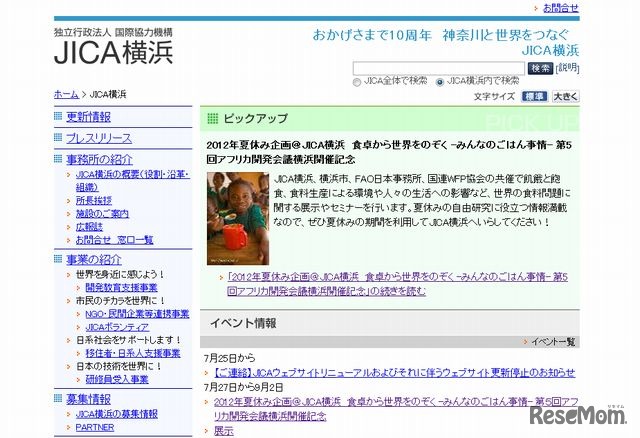
Task: Open the PARTNER link in sidebar
Action: pyautogui.click(x=95, y=427)
